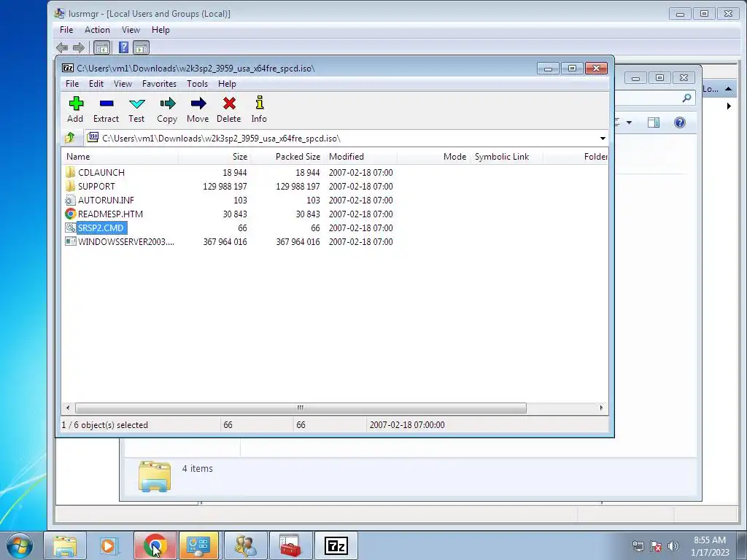Image resolution: width=747 pixels, height=560 pixels.
Task: Click lusrmgr show/hide action pane icon
Action: pos(141,47)
